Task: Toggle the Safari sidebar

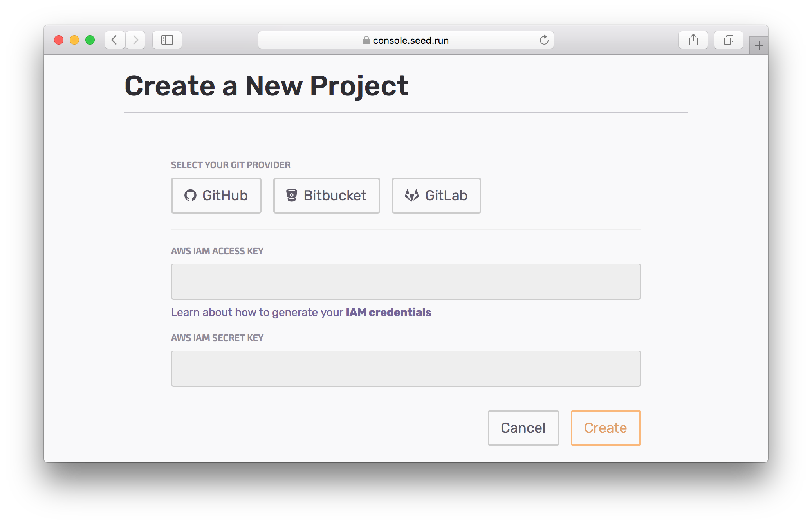Action: point(167,40)
